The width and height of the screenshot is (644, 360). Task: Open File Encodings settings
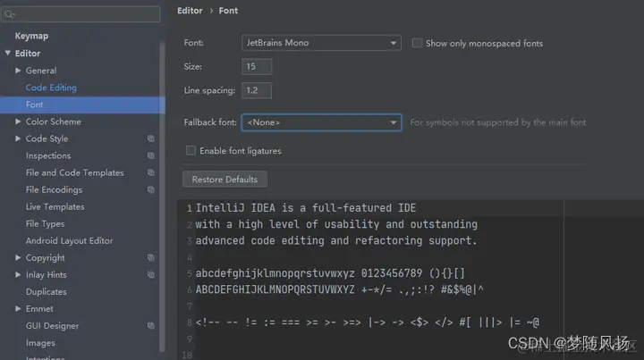tap(54, 190)
